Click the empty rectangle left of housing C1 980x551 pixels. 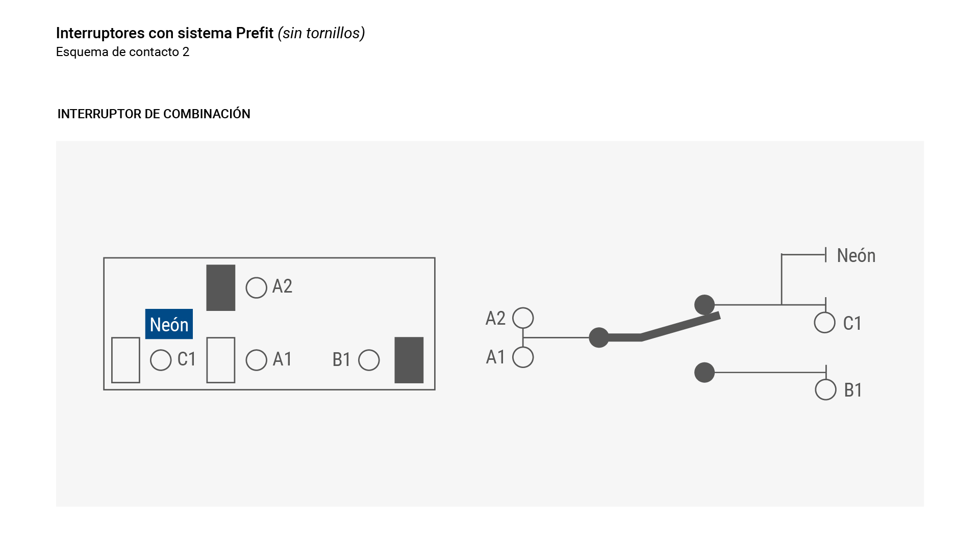click(125, 360)
